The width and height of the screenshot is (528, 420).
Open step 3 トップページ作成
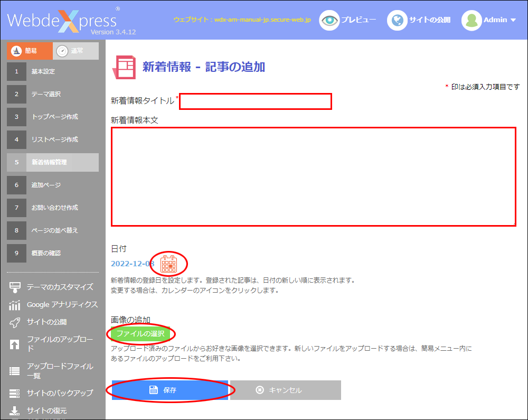coord(53,117)
